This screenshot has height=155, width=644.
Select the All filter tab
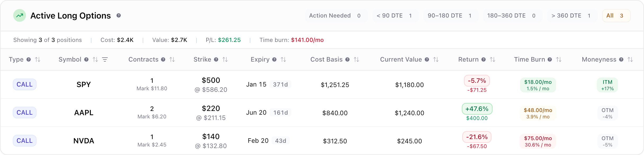click(x=616, y=16)
